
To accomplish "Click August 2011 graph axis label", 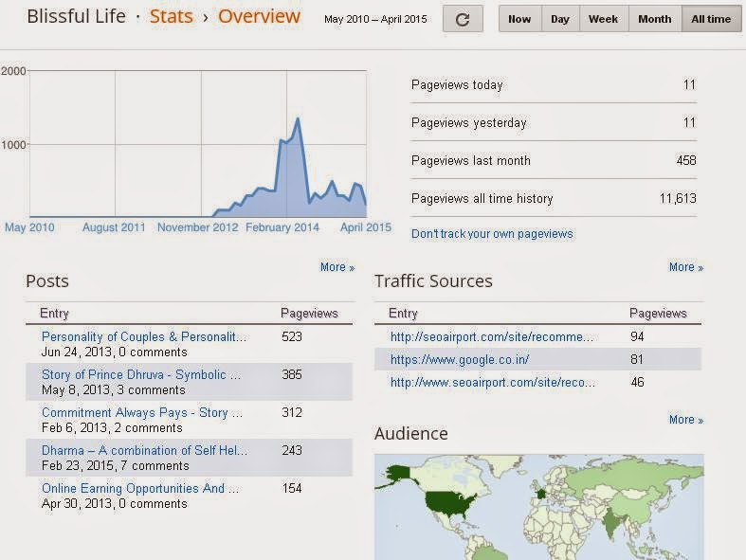I will [x=114, y=228].
